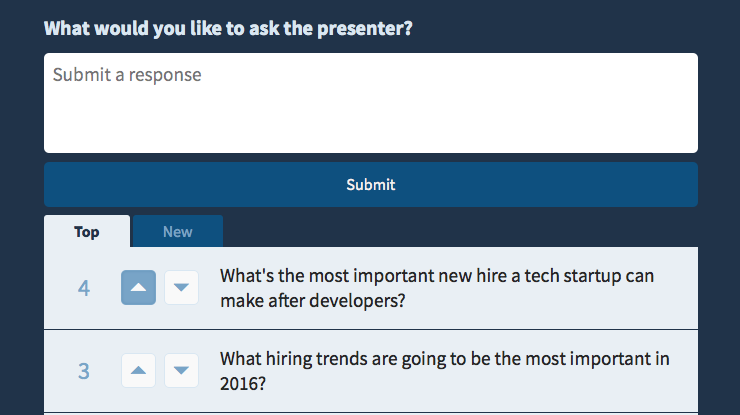This screenshot has height=415, width=740.
Task: Click the "What would you like to ask" heading
Action: tap(228, 28)
